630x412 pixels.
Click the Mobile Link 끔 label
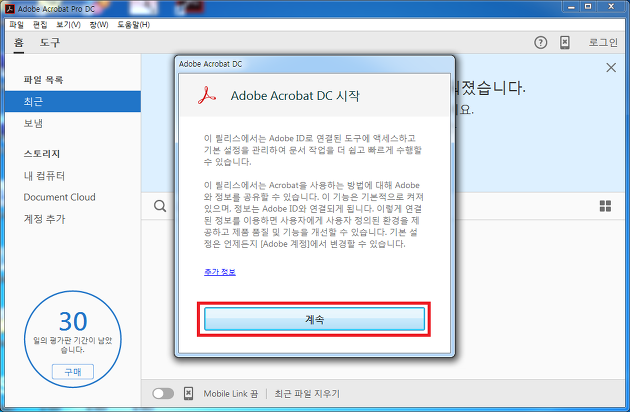click(231, 394)
